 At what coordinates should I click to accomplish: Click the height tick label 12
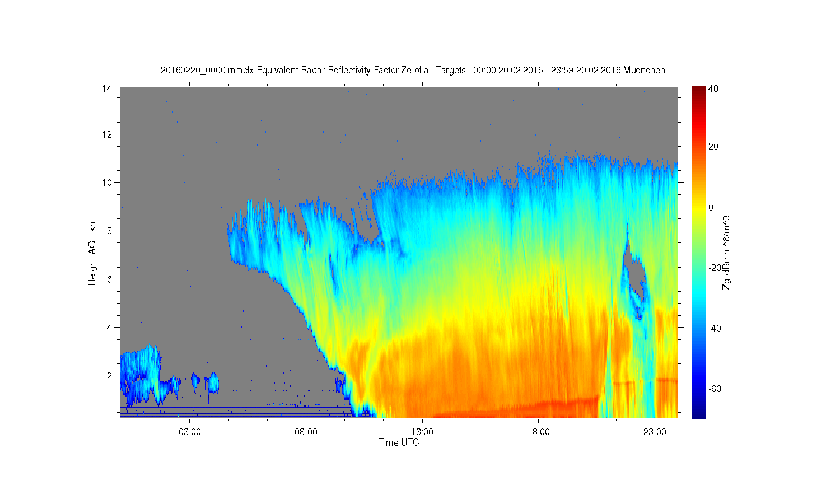click(107, 134)
